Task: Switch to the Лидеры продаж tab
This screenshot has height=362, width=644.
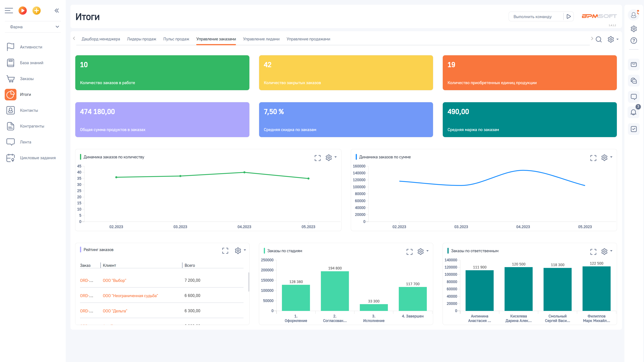Action: (x=142, y=39)
